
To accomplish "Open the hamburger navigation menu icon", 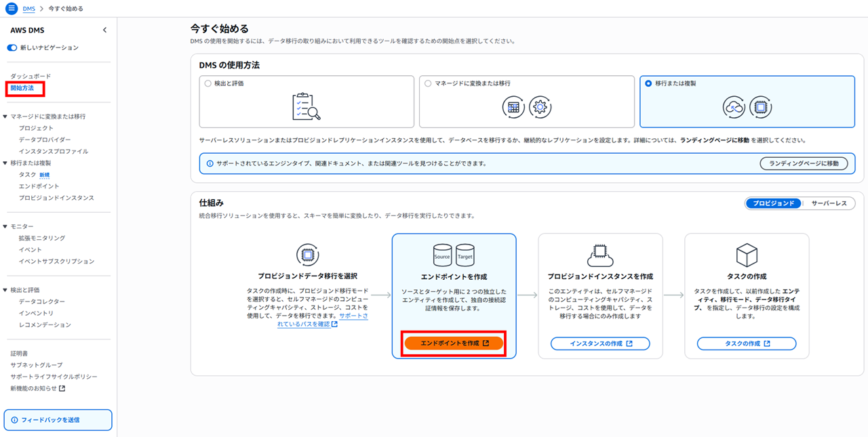I will pos(12,8).
